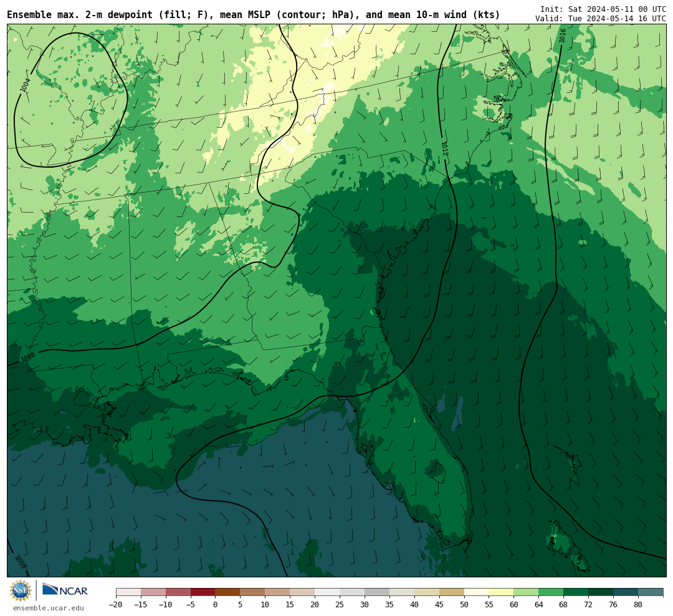Viewport: 673px width, 616px height.
Task: Click the 1016 pressure contour label
Action: pos(562,36)
